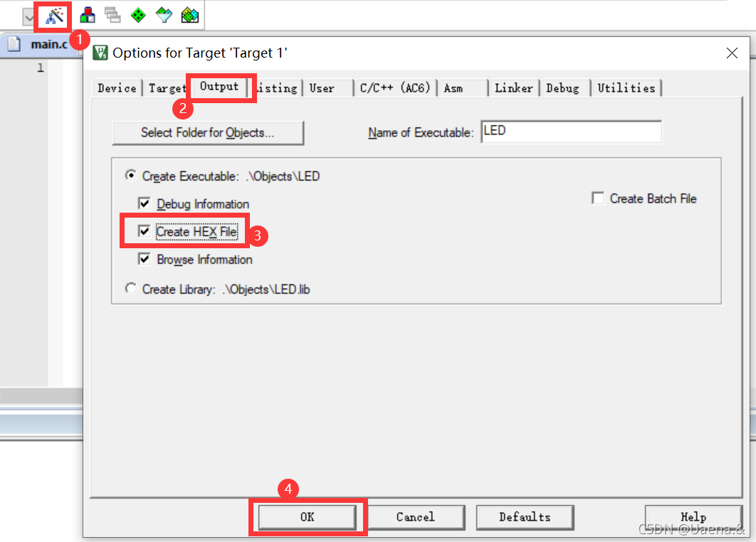
Task: Click the Help button
Action: point(693,517)
